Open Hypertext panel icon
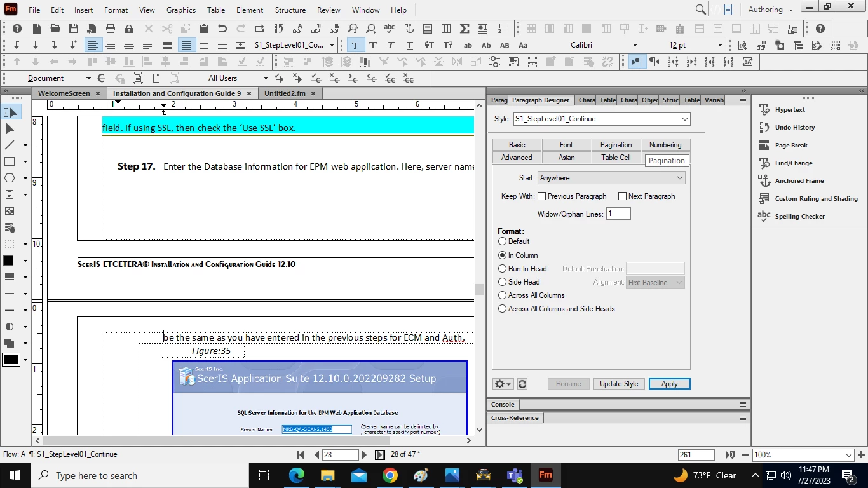The width and height of the screenshot is (868, 488). coord(764,110)
